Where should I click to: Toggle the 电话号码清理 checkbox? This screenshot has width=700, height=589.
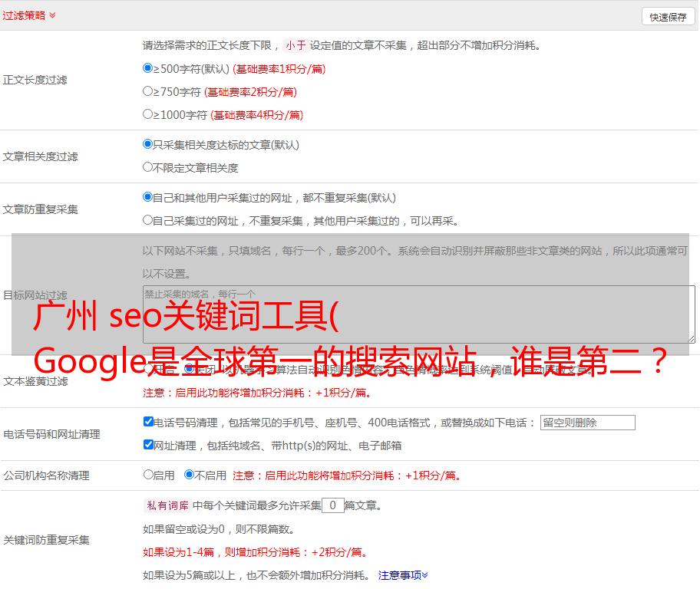pyautogui.click(x=148, y=422)
